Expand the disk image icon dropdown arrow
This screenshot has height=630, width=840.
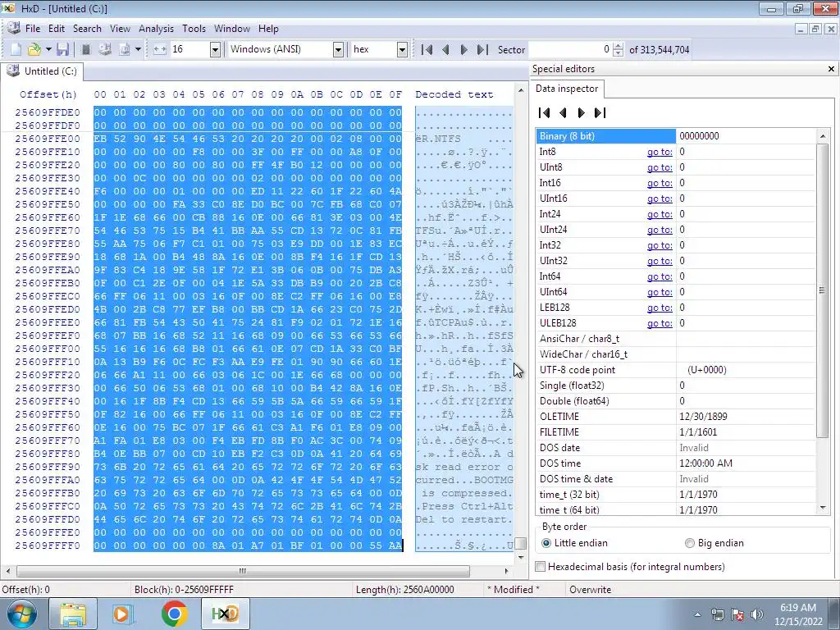tap(138, 49)
